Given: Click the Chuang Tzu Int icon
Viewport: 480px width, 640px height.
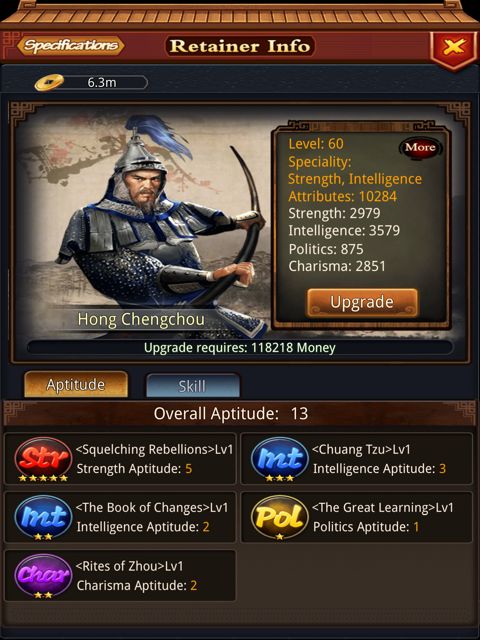Looking at the screenshot, I should pyautogui.click(x=280, y=457).
